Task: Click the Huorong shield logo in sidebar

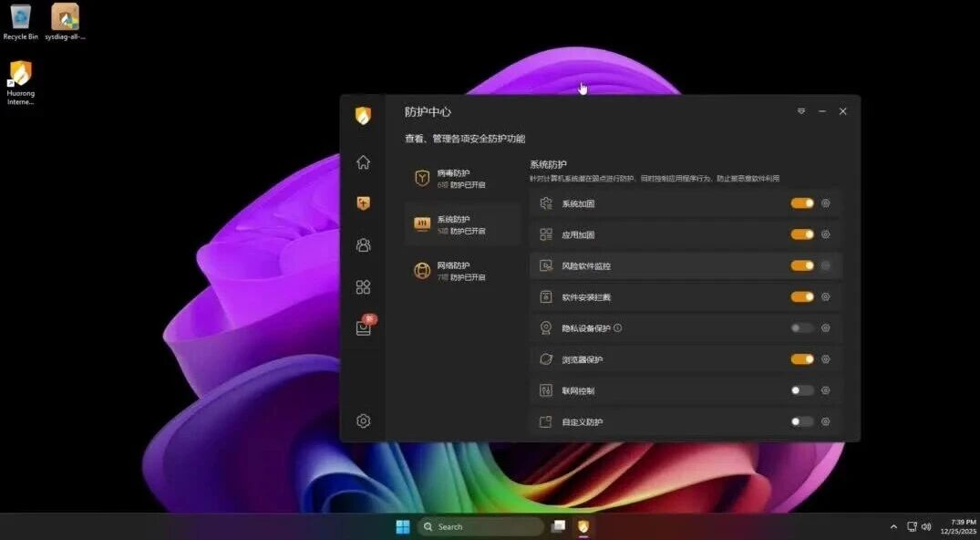Action: point(363,115)
